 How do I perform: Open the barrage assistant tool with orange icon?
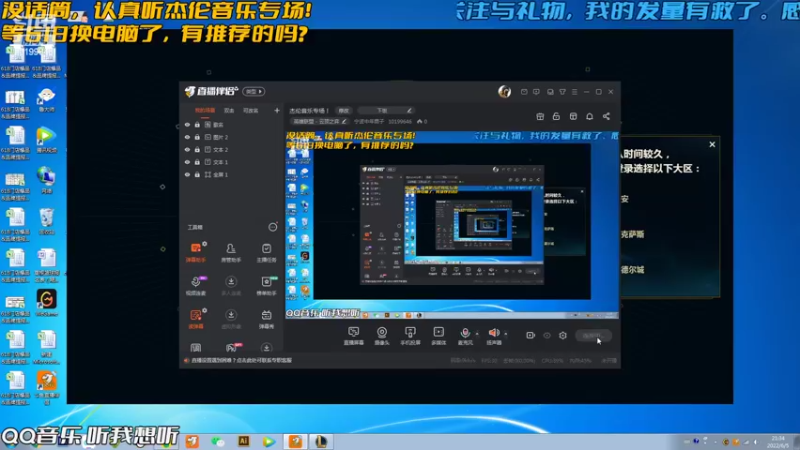click(x=195, y=252)
